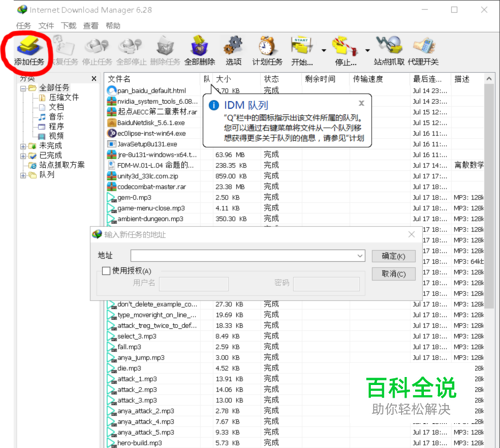Sort by the 描述 column header
500x448 pixels.
pos(467,79)
